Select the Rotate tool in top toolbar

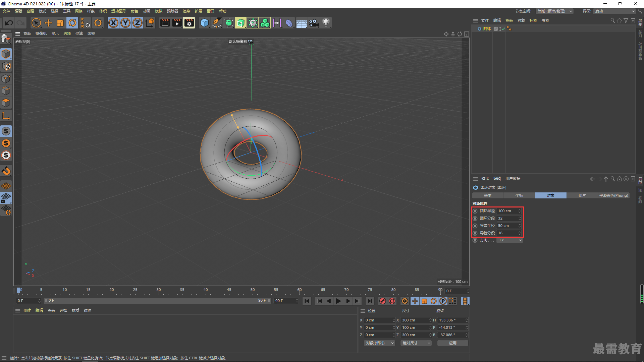pyautogui.click(x=72, y=23)
